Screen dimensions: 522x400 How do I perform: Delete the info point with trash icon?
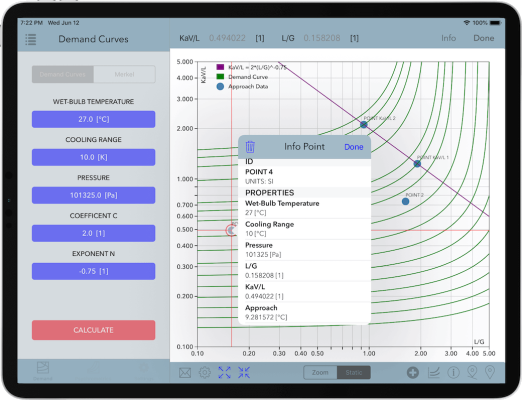point(250,147)
